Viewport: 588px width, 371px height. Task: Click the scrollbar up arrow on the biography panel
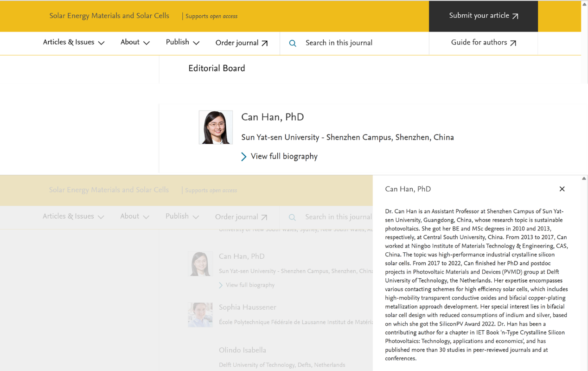584,179
